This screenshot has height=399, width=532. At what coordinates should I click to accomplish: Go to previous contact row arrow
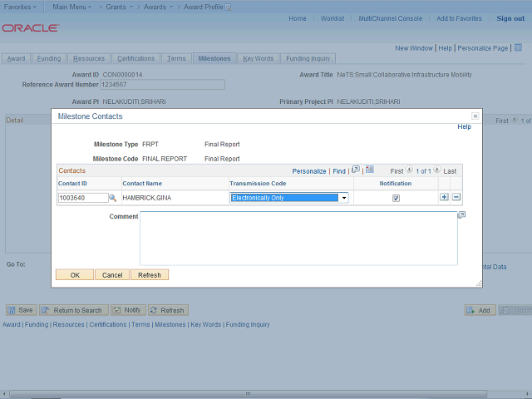[x=409, y=170]
